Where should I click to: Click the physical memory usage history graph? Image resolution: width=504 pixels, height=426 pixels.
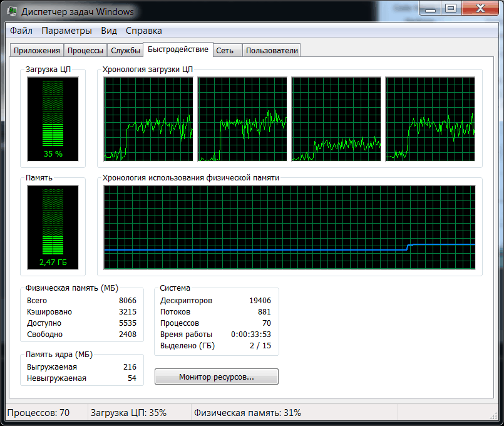pos(289,227)
